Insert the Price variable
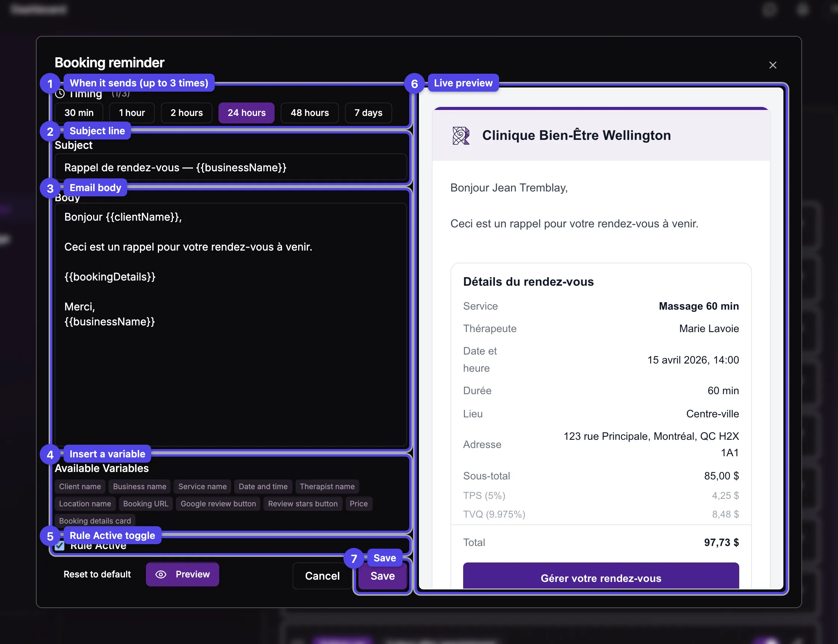Viewport: 838px width, 644px height. click(358, 504)
